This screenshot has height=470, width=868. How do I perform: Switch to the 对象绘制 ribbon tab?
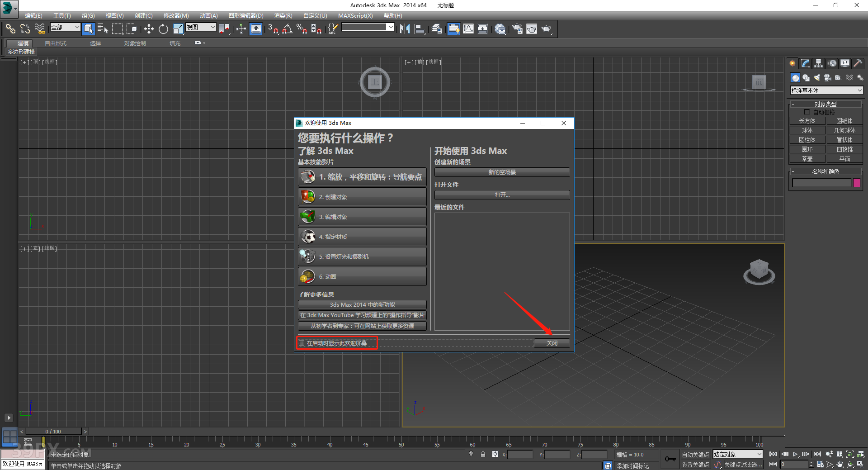point(135,43)
